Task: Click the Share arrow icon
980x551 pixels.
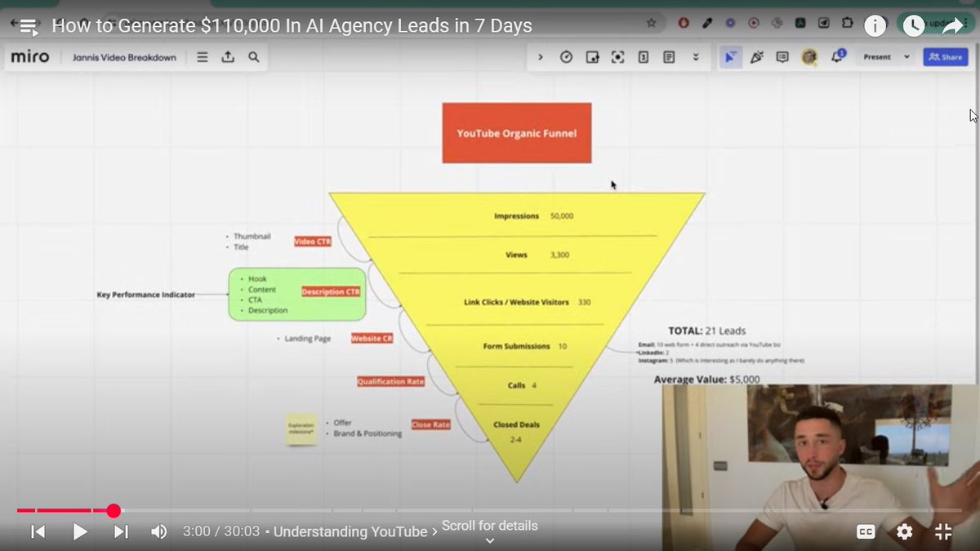Action: pos(952,26)
